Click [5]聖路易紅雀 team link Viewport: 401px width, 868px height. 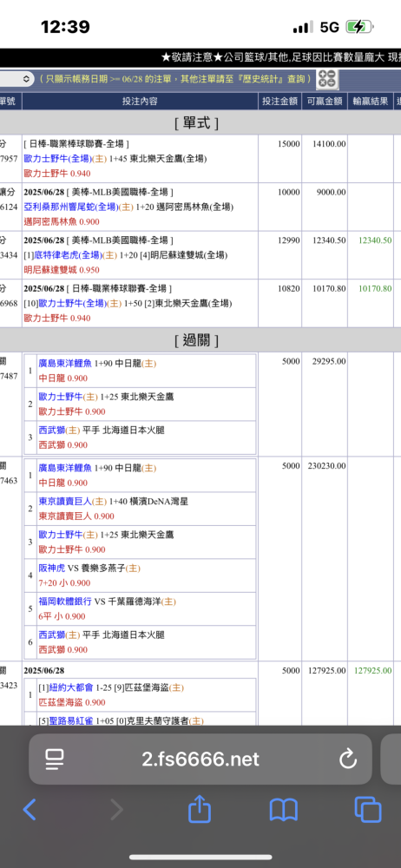pos(66,721)
